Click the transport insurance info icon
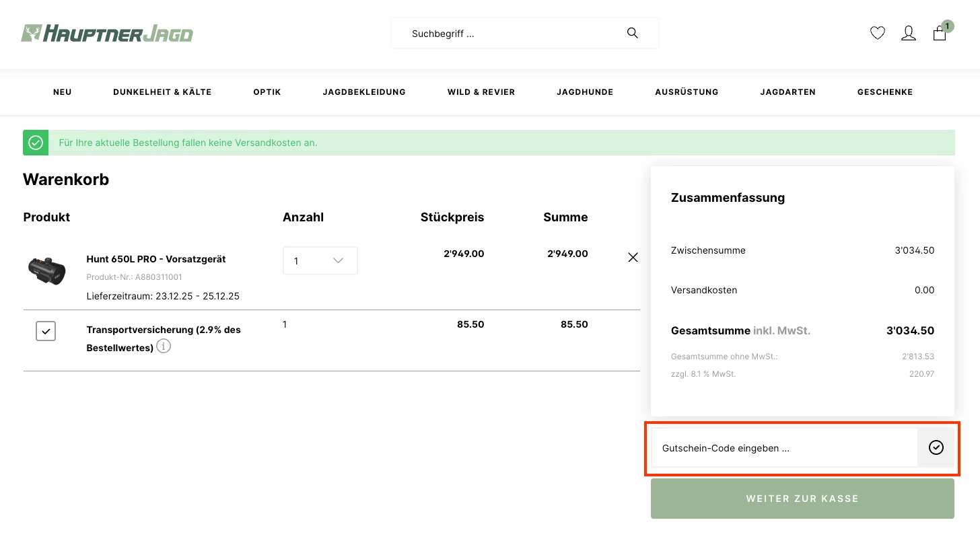This screenshot has width=980, height=545. click(x=164, y=347)
